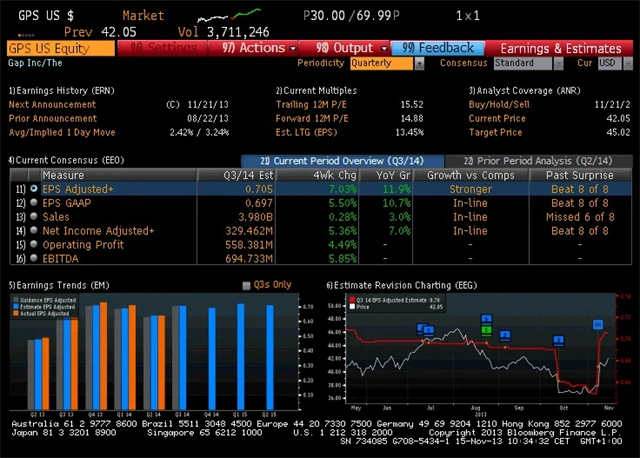Select the EPS Adjusted+ radio button

pyautogui.click(x=34, y=188)
